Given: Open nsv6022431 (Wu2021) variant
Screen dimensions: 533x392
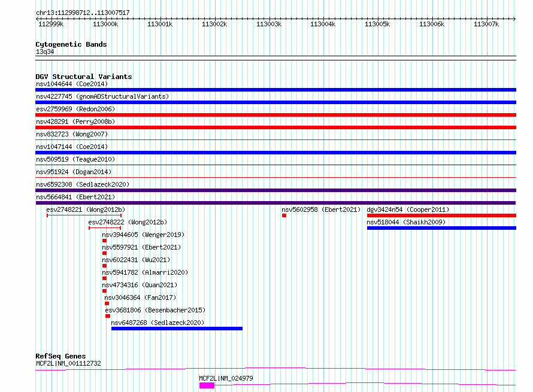Looking at the screenshot, I should (x=136, y=260).
